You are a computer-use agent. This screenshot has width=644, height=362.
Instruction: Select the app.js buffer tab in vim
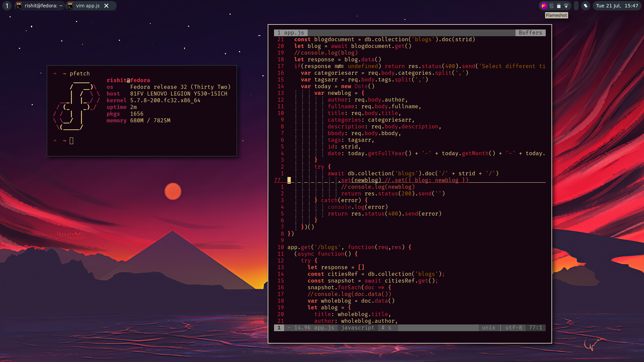pyautogui.click(x=291, y=33)
